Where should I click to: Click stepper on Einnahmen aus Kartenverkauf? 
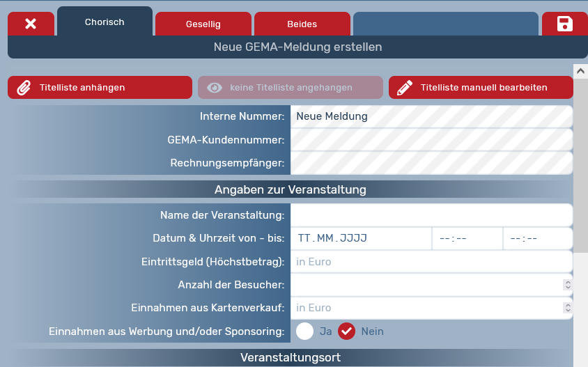[x=567, y=308]
